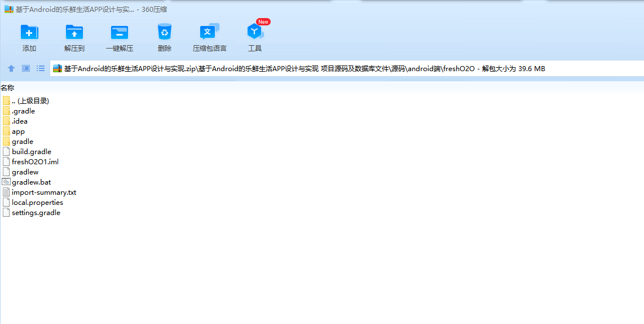Viewport: 644px width, 324px height.
Task: Switch to icon view mode button
Action: click(x=26, y=68)
